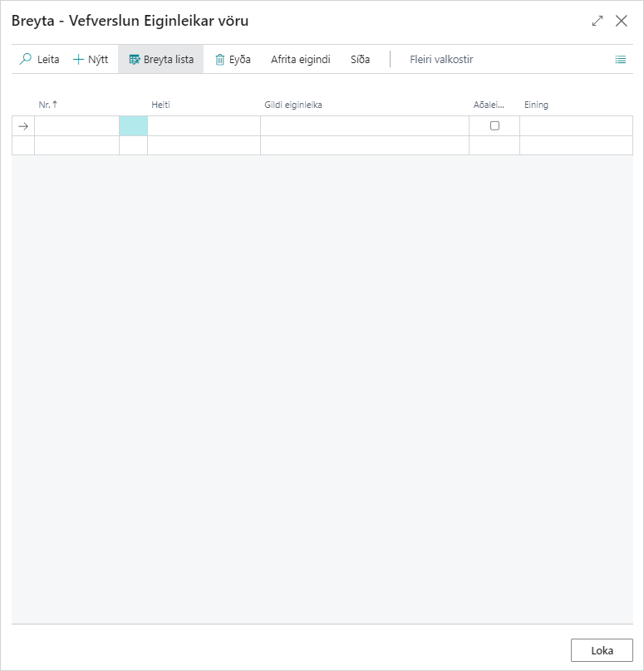Viewport: 644px width, 671px height.
Task: Click the Nýtt plus icon
Action: (x=79, y=60)
